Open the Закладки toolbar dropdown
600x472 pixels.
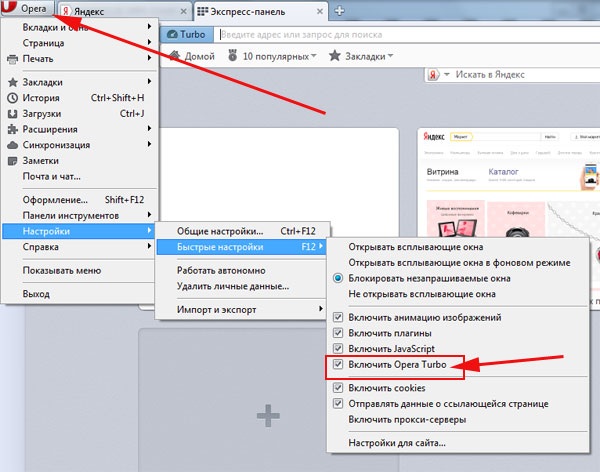tap(359, 56)
